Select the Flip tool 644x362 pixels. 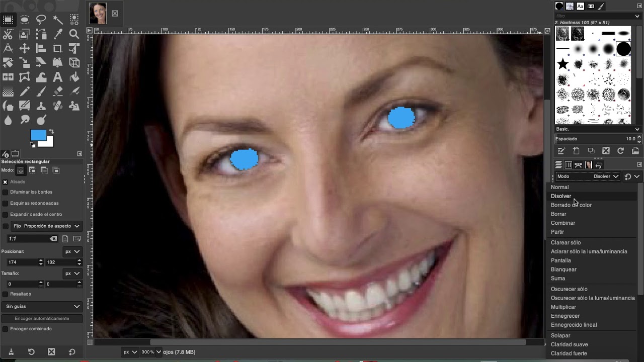coord(8,77)
